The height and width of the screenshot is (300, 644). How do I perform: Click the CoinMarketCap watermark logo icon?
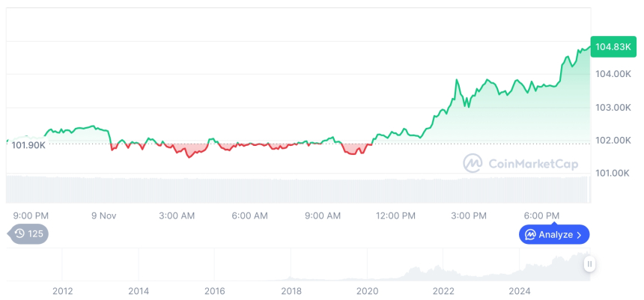473,164
